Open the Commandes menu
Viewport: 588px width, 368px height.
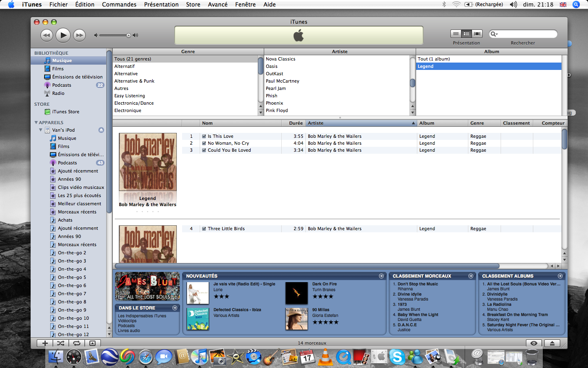(119, 4)
